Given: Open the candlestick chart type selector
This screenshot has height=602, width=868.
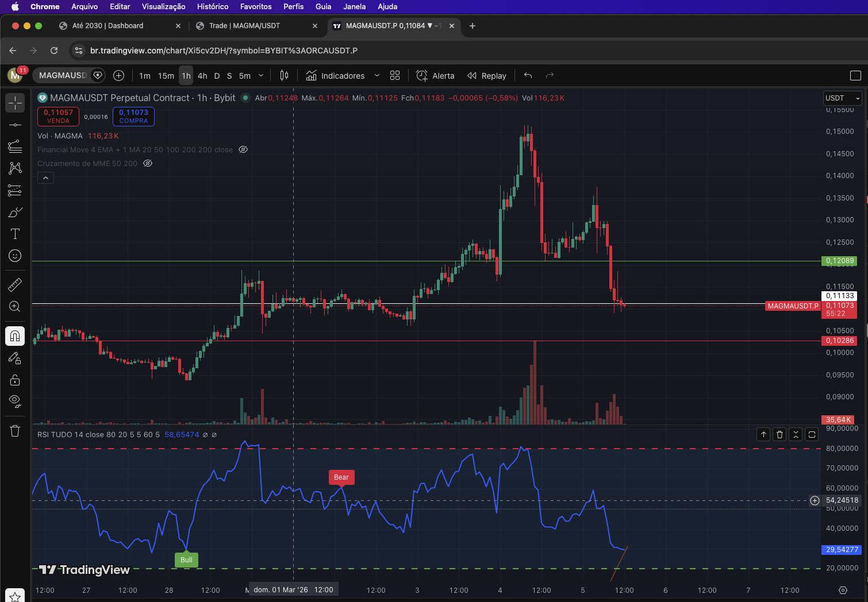Looking at the screenshot, I should click(x=284, y=76).
